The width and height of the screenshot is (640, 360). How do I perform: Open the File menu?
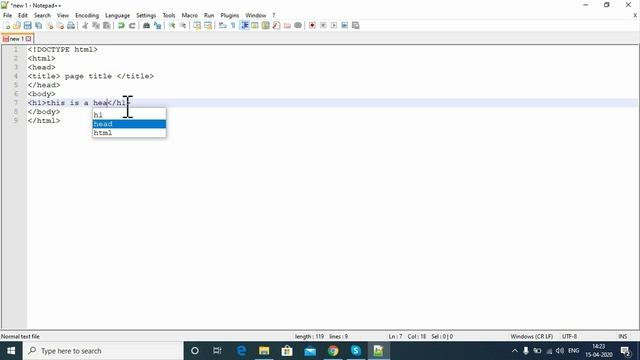click(7, 15)
